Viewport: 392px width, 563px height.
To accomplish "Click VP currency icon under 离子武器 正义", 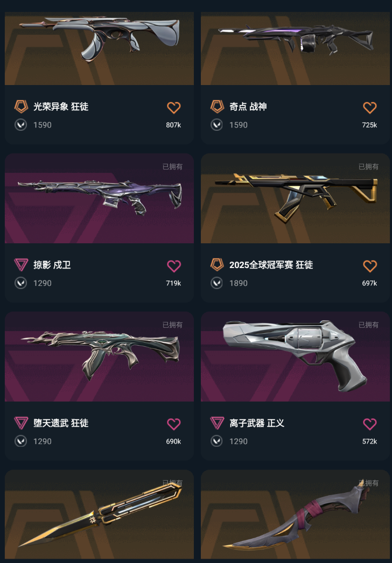I will tap(216, 441).
